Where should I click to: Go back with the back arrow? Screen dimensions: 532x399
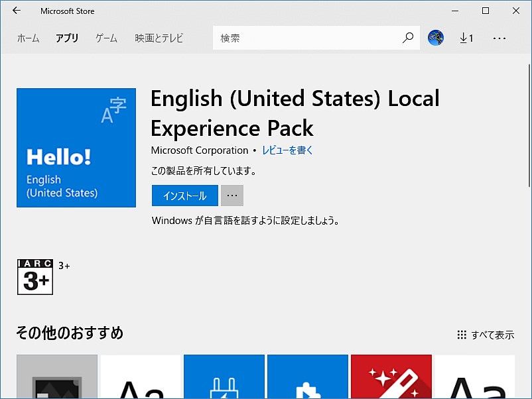tap(17, 11)
